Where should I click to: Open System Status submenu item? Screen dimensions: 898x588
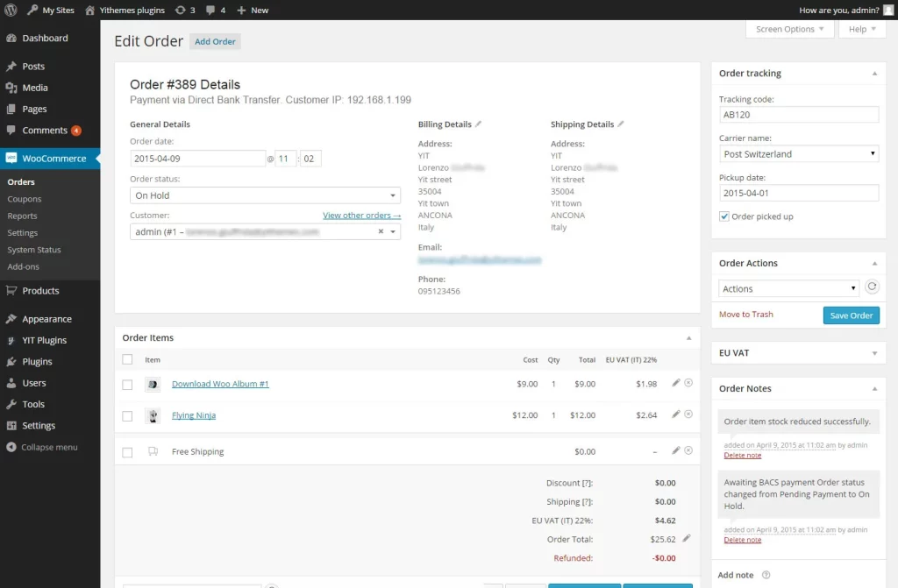pyautogui.click(x=34, y=250)
